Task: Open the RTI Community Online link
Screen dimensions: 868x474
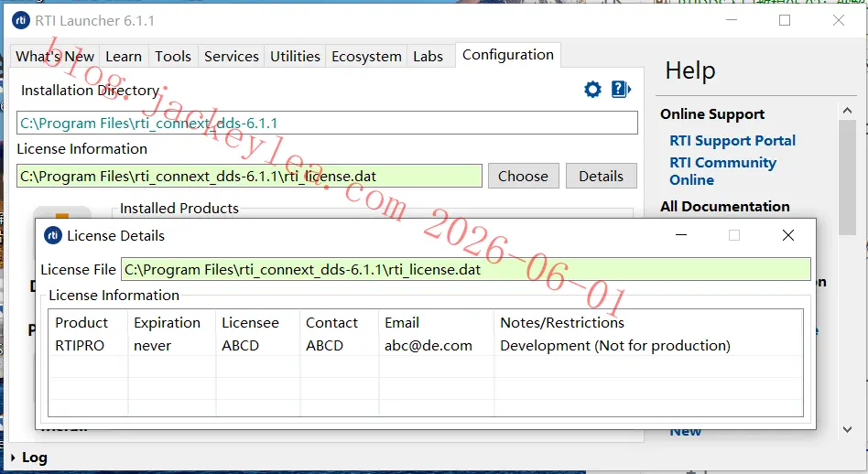Action: click(x=722, y=171)
